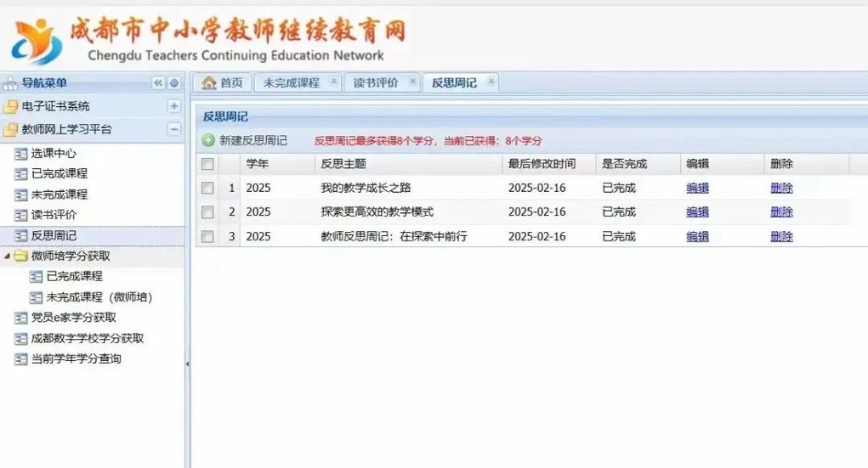Edit 教师反思周记：在探索中前行 entry
Viewport: 868px width, 468px height.
tap(697, 237)
